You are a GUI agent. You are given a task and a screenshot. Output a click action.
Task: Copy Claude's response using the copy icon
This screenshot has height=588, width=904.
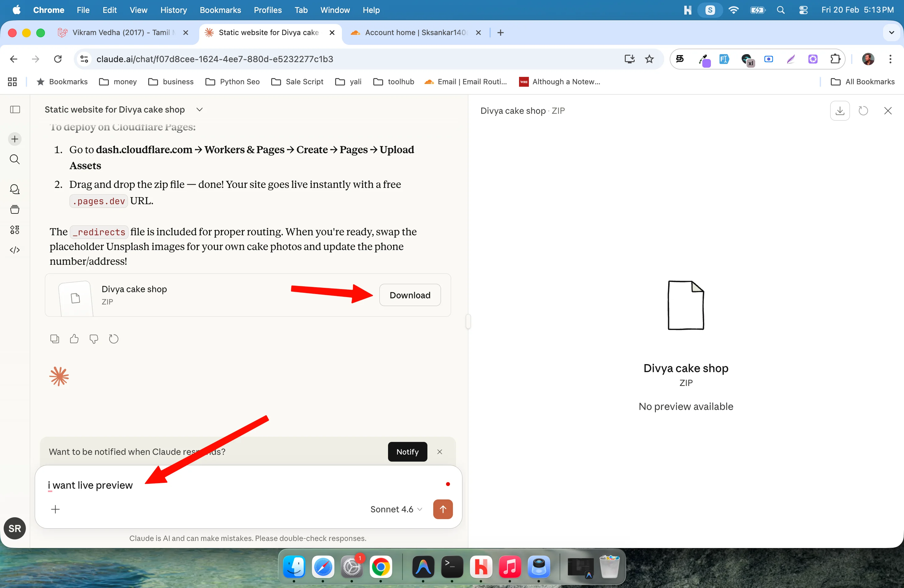tap(54, 339)
